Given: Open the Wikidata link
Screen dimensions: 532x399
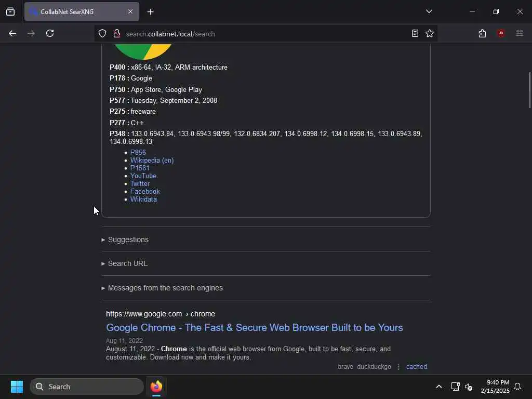Looking at the screenshot, I should (143, 199).
